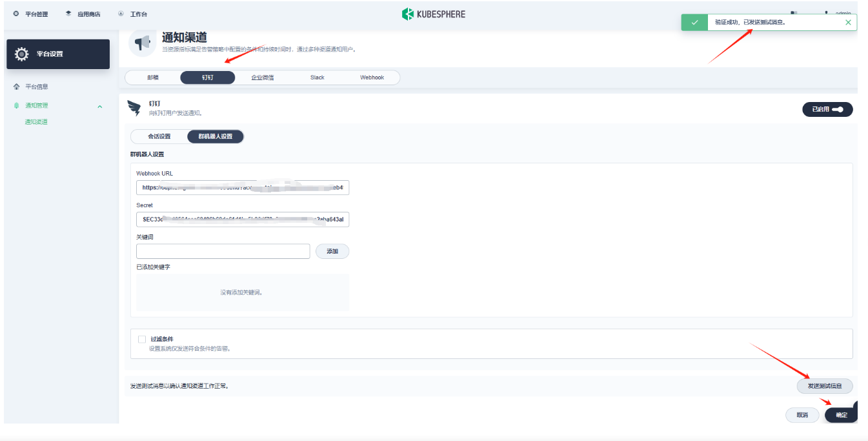This screenshot has width=868, height=441.
Task: Collapse the 通知管理 sidebar section
Action: [99, 106]
